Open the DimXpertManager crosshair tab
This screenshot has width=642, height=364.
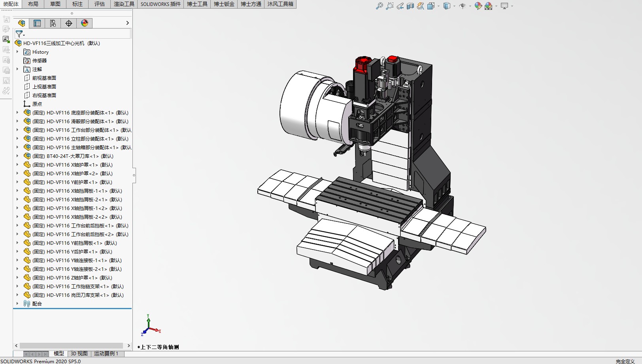tap(69, 23)
